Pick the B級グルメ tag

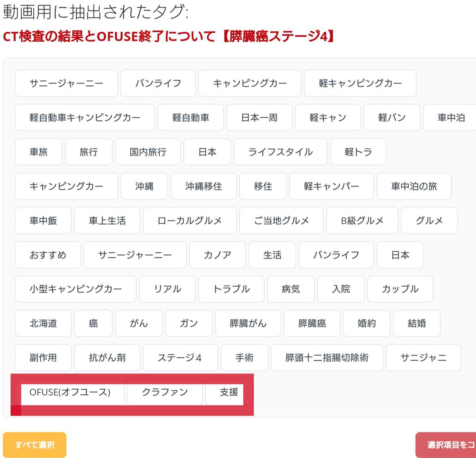362,221
